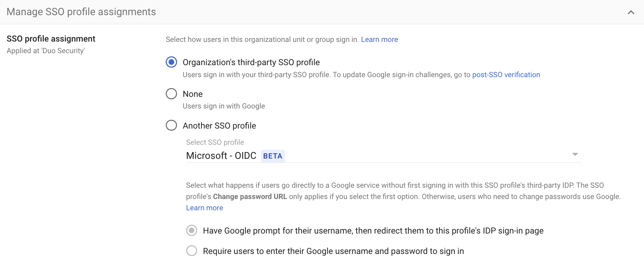Click 'Have Google prompt for their username' label
Viewport: 644px width, 267px height.
(373, 231)
